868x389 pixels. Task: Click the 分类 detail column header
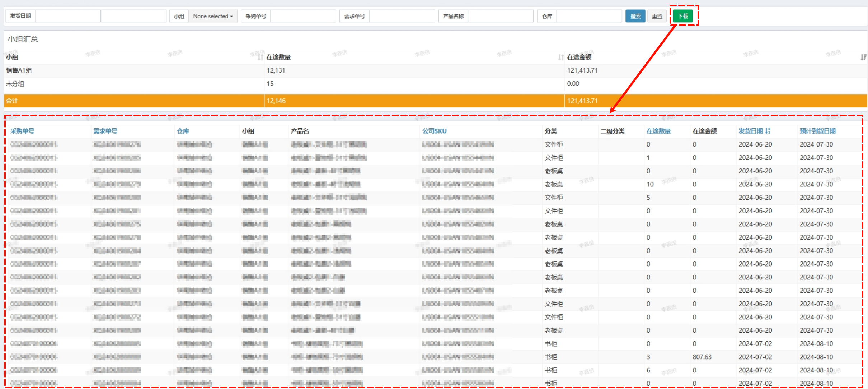551,131
